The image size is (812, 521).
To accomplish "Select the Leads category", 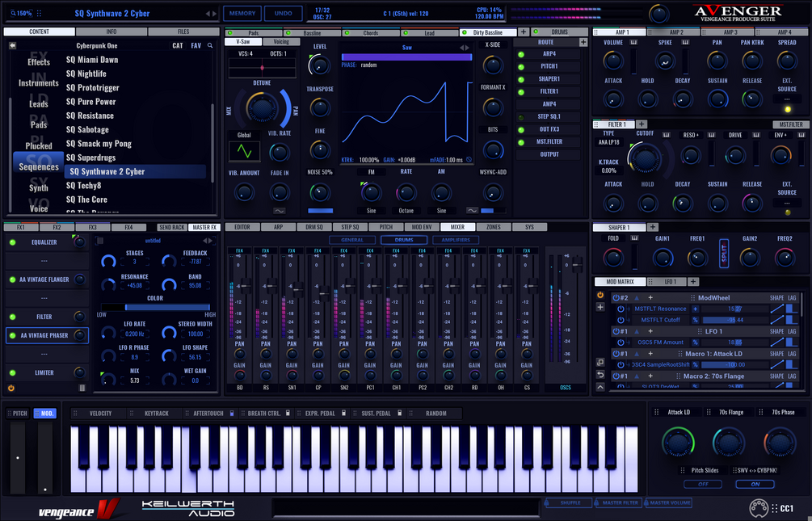I will 38,104.
